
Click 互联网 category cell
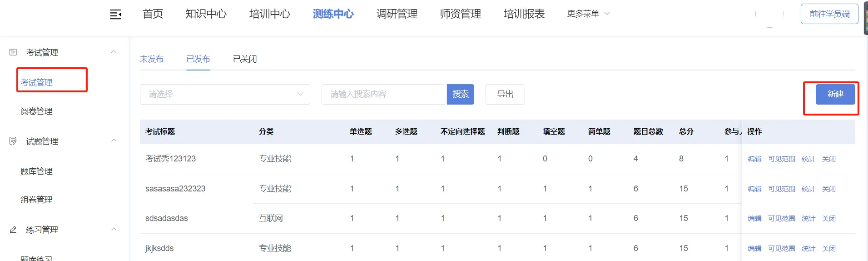[271, 218]
